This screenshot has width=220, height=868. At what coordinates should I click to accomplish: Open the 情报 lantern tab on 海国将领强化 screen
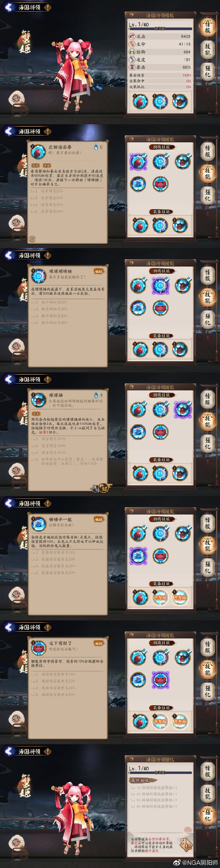(208, 771)
